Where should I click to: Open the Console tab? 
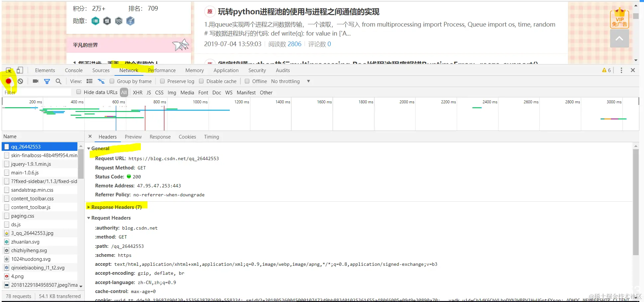pyautogui.click(x=74, y=70)
